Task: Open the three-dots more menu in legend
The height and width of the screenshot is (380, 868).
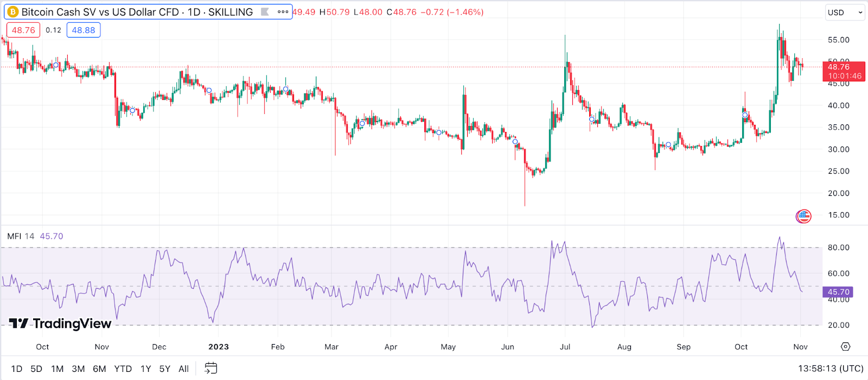Action: coord(283,12)
